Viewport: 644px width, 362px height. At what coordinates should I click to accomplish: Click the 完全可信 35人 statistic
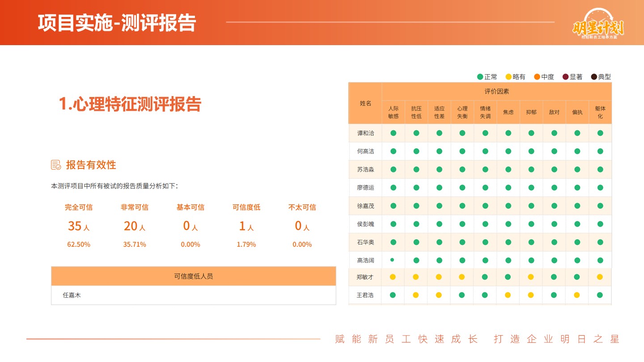(x=79, y=226)
